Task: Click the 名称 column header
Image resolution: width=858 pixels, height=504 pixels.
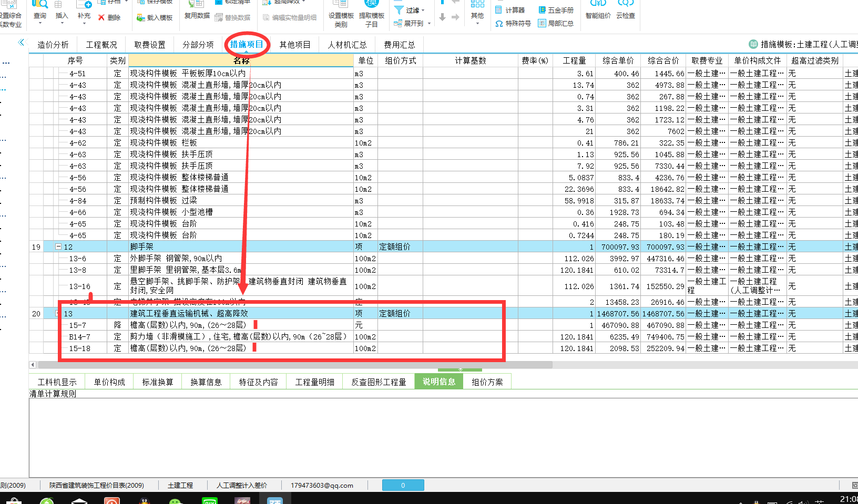Action: tap(241, 60)
